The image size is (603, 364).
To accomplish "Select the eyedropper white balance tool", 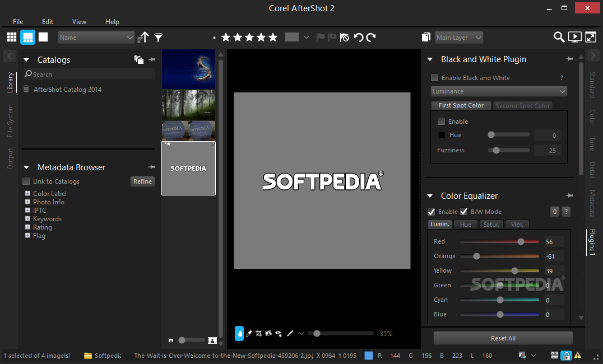I will click(249, 333).
